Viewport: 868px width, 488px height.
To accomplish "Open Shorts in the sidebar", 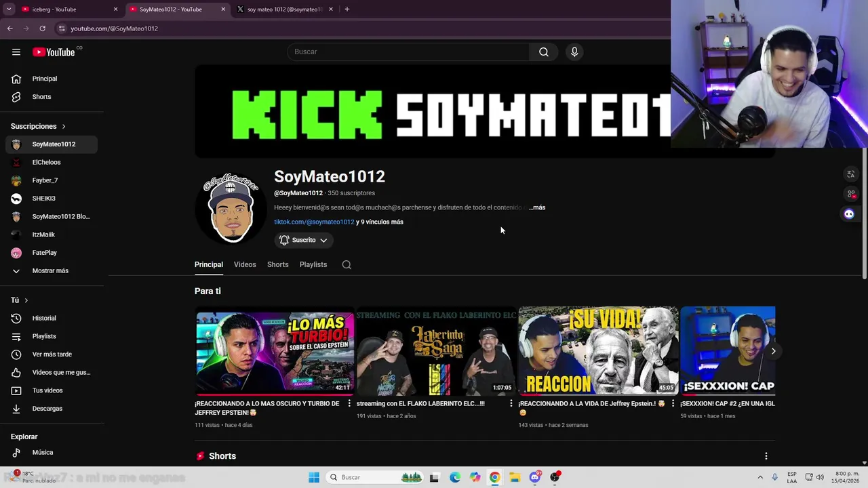I will click(52, 97).
